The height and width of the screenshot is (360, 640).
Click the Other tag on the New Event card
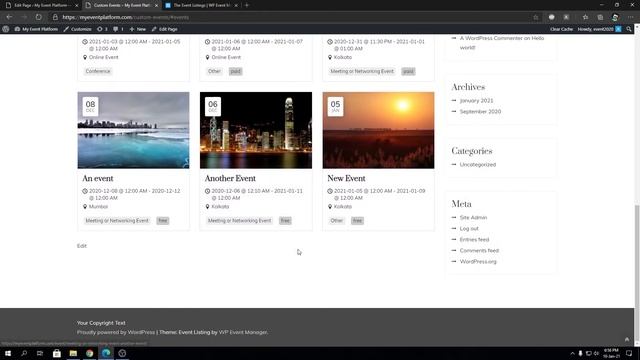pos(337,220)
